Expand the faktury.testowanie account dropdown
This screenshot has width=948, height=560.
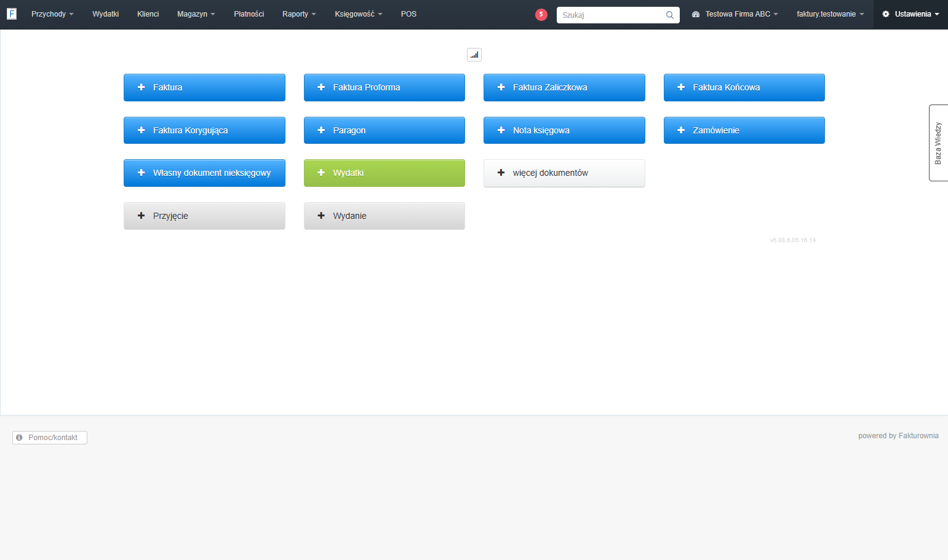click(830, 14)
